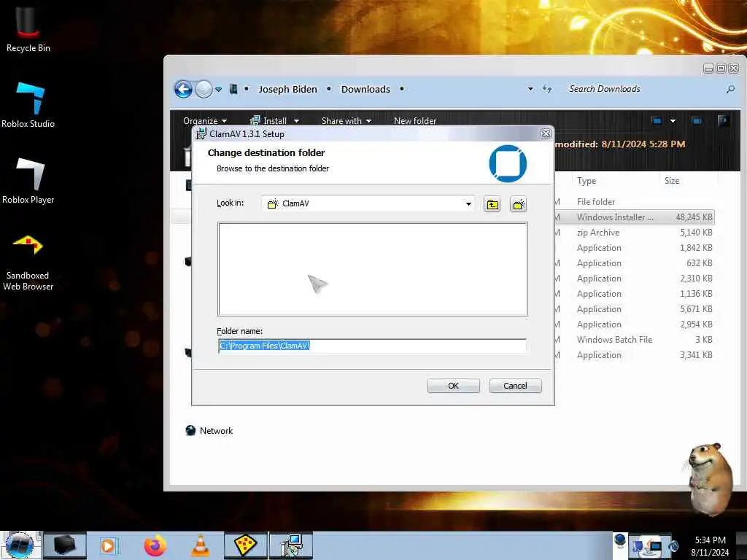Click the black file explorer taskbar icon
Viewport: 747px width, 560px height.
click(65, 545)
